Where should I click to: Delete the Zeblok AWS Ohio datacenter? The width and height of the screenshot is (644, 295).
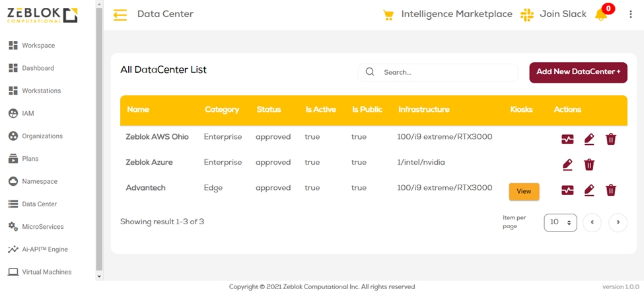[611, 139]
